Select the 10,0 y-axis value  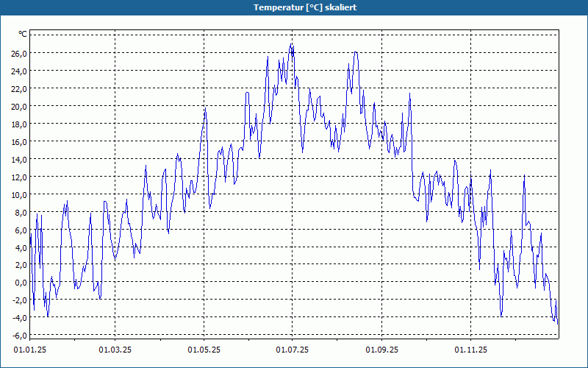click(x=19, y=194)
